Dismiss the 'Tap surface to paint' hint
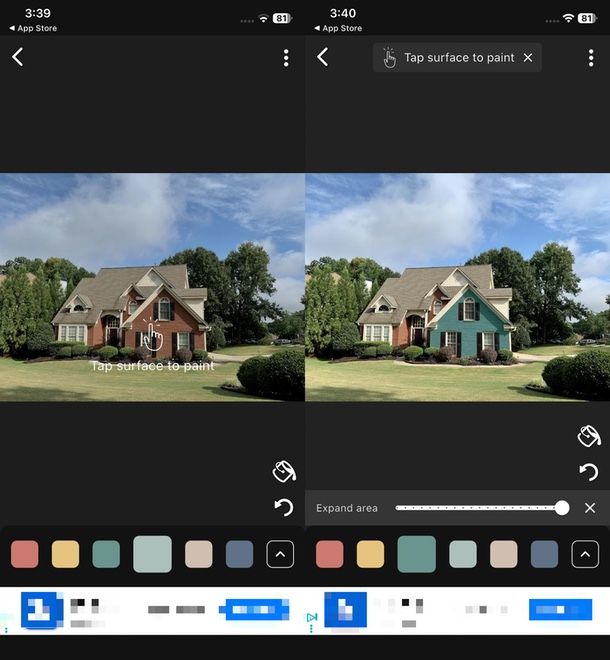Viewport: 610px width, 660px height. [528, 58]
